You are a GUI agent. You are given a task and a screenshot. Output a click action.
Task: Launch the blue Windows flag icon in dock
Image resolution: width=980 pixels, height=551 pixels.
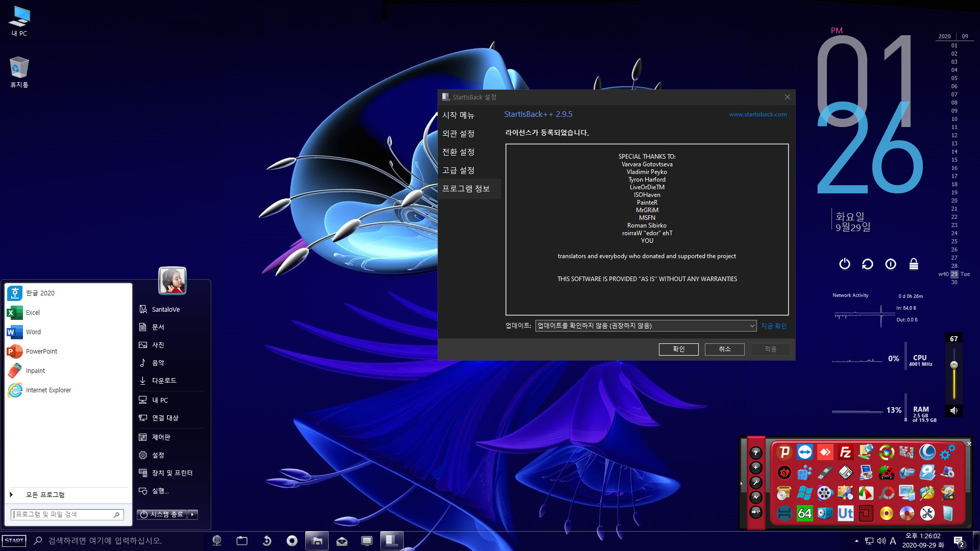(x=805, y=493)
